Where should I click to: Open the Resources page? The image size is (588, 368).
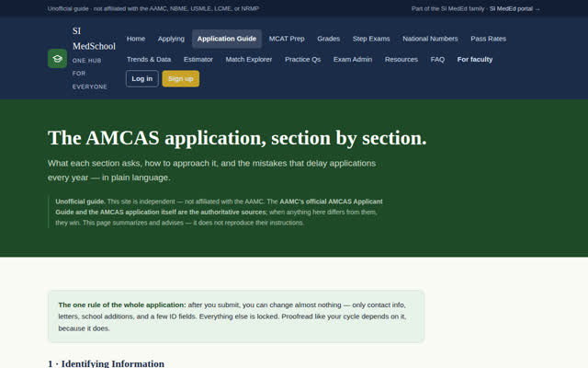(401, 59)
